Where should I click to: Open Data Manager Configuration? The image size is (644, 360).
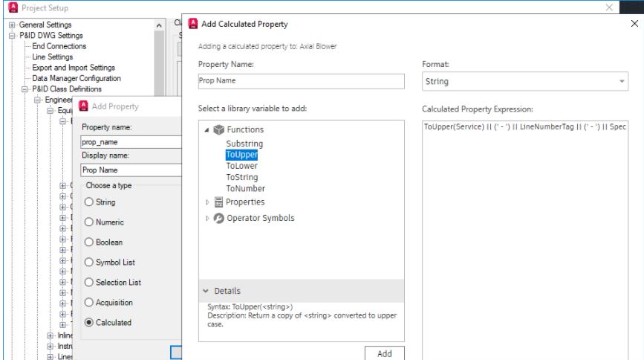[77, 78]
